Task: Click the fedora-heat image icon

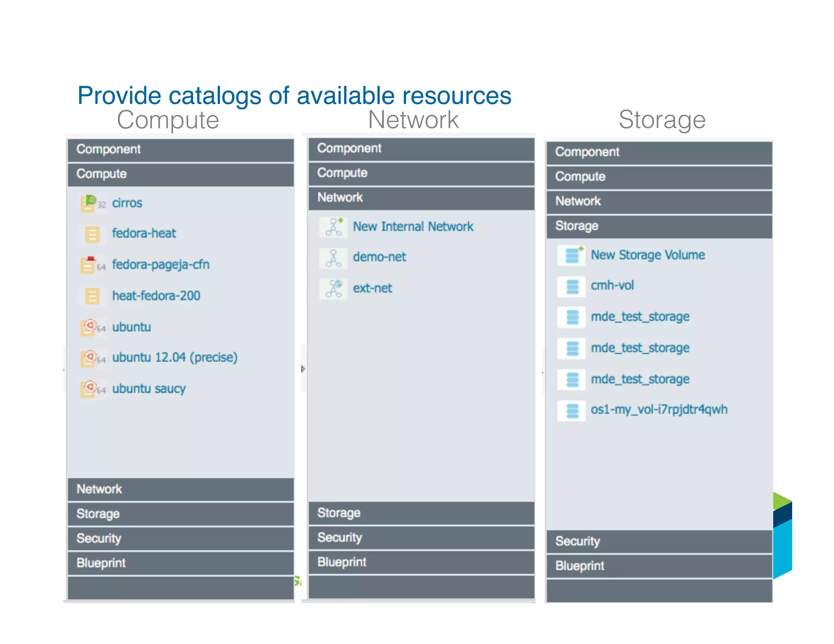Action: click(x=92, y=234)
